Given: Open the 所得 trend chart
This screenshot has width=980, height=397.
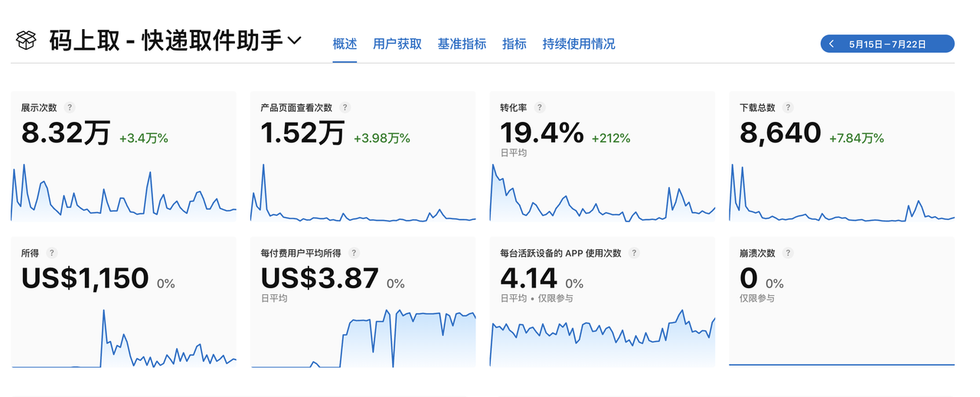Looking at the screenshot, I should click(x=124, y=338).
